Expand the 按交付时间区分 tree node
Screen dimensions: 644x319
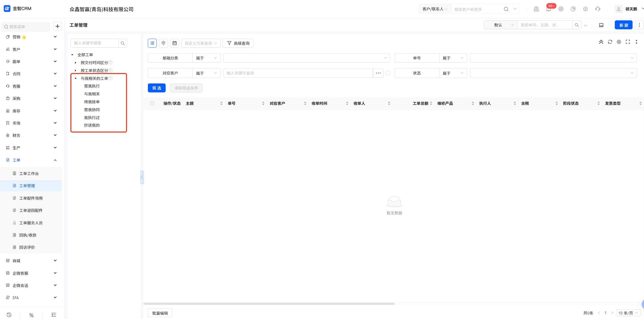pos(75,63)
